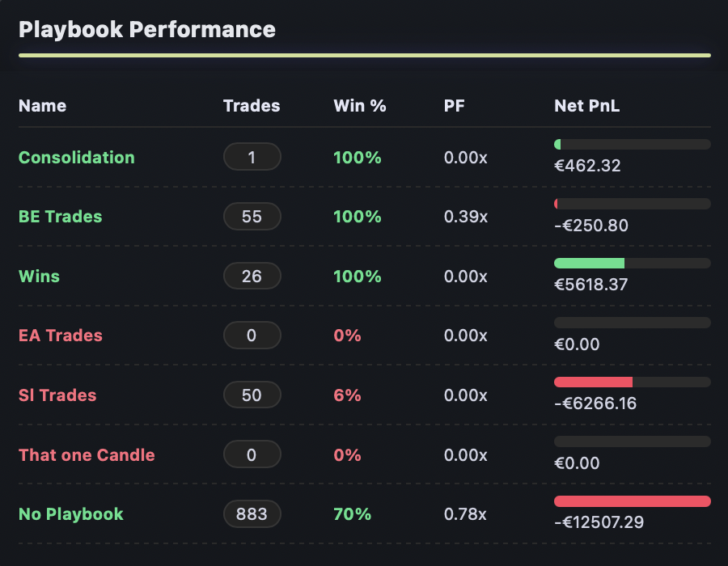Sort by the PF column header

click(x=455, y=105)
